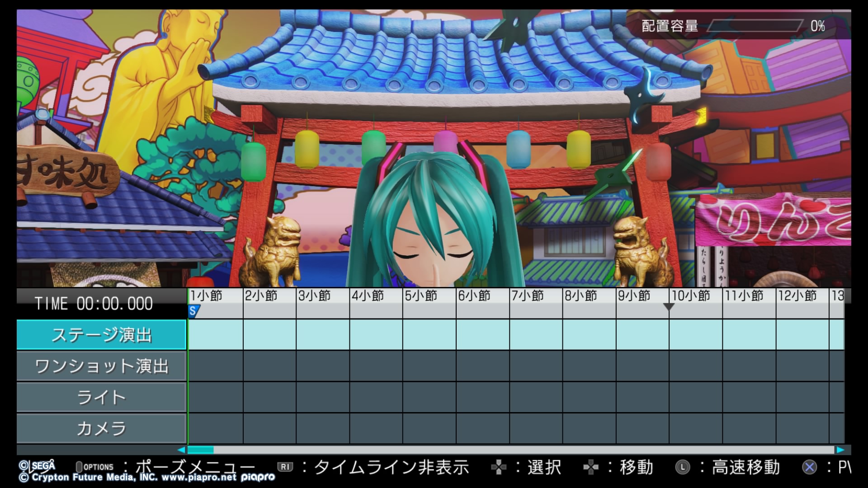Image resolution: width=868 pixels, height=488 pixels.
Task: Click the 12小節 measure header
Action: (797, 296)
